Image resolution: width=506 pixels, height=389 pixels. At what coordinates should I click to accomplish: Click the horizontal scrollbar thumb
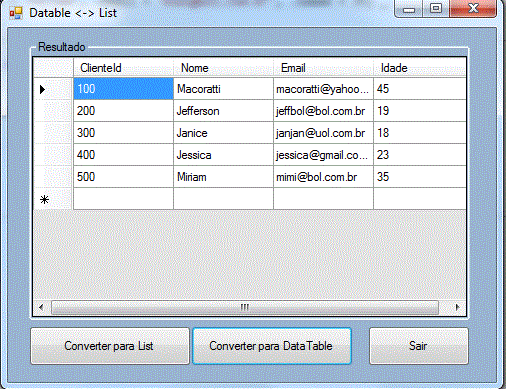click(245, 307)
